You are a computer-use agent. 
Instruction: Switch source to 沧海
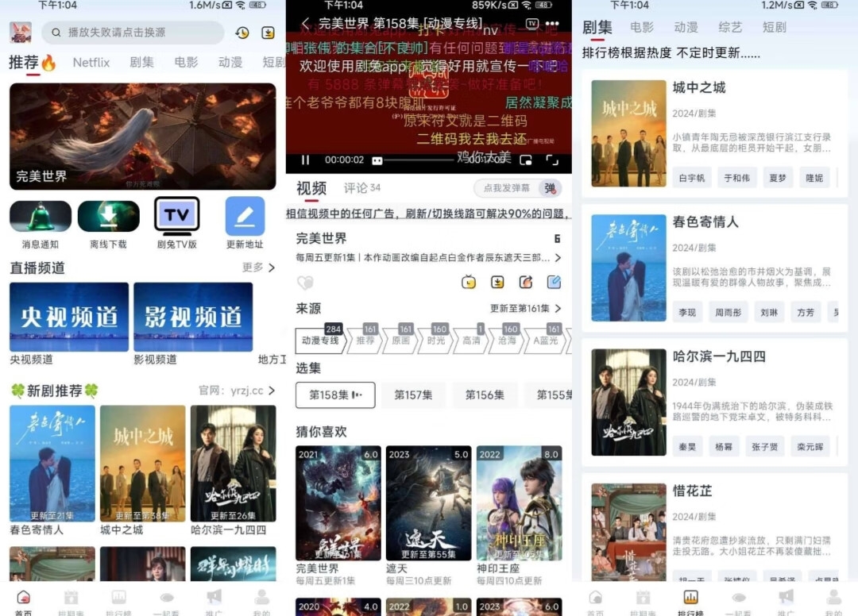(507, 341)
